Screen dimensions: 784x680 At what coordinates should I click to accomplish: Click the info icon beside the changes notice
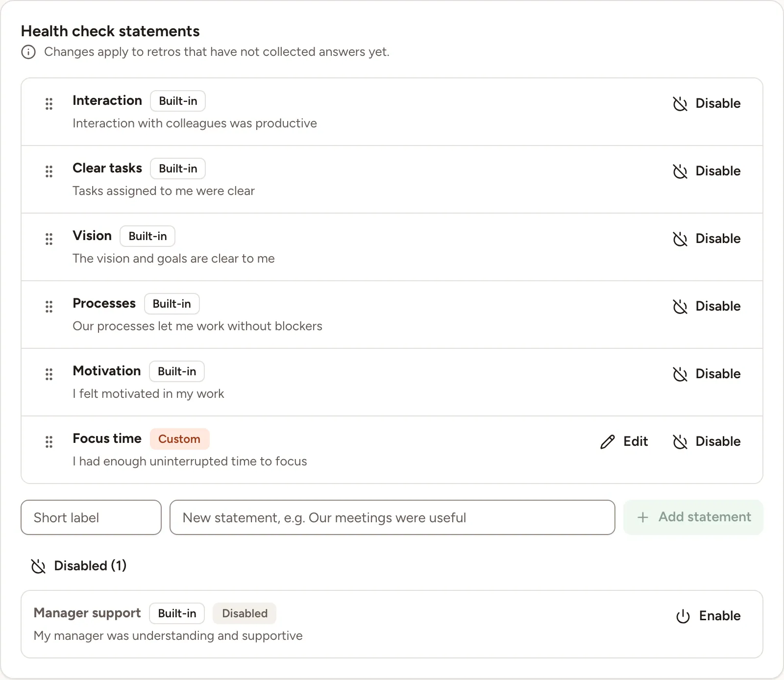(28, 52)
